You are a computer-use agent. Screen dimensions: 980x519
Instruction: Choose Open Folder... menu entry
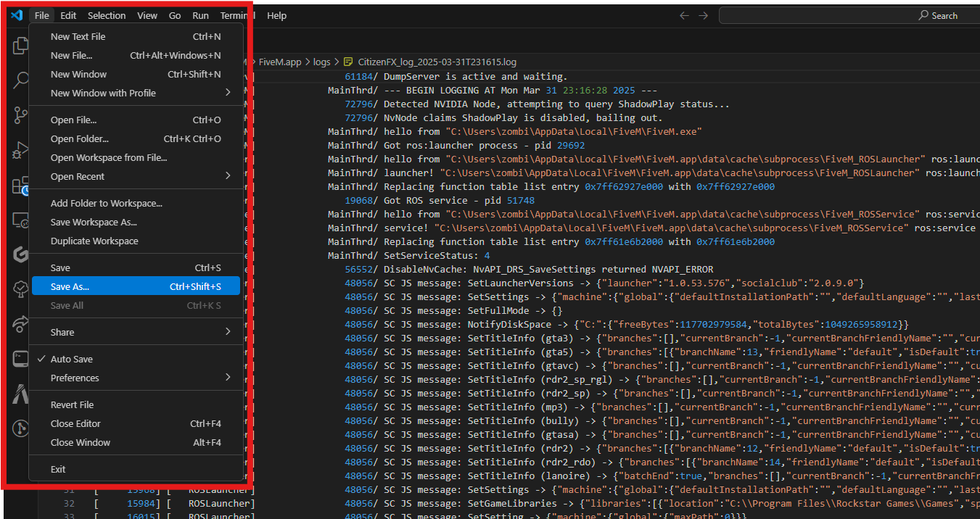80,139
